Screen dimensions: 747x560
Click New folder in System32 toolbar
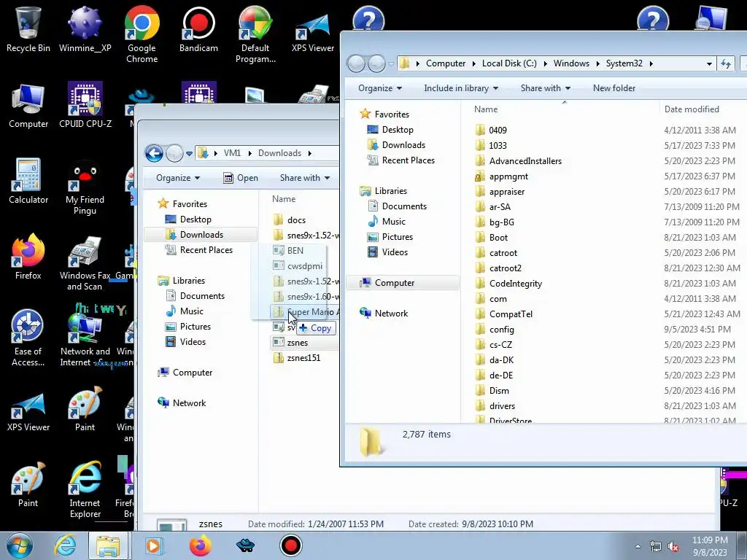pos(614,88)
